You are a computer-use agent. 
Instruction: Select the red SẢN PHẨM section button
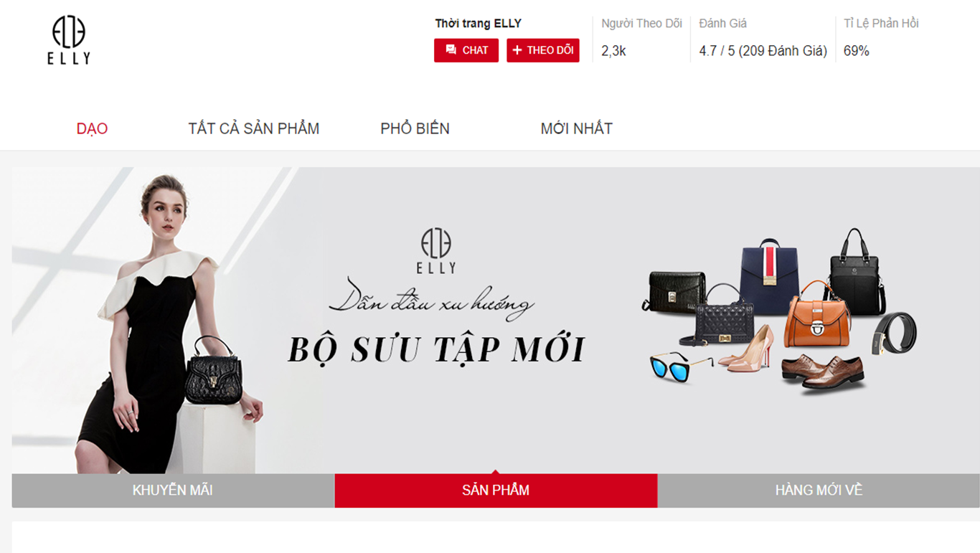click(x=496, y=491)
